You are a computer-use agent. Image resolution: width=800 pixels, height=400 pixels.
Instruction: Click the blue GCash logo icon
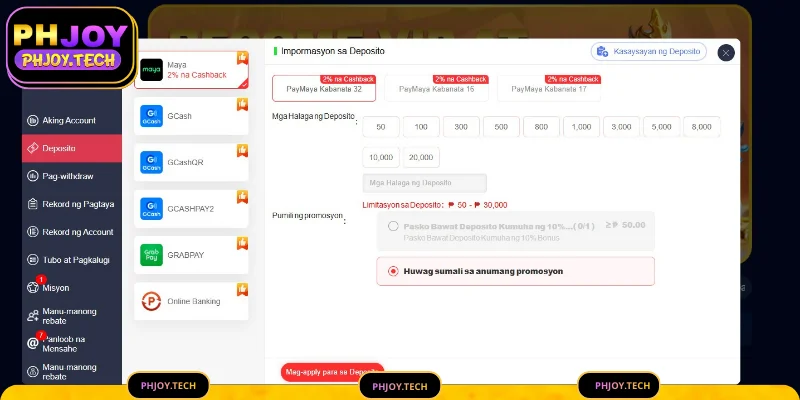click(152, 116)
